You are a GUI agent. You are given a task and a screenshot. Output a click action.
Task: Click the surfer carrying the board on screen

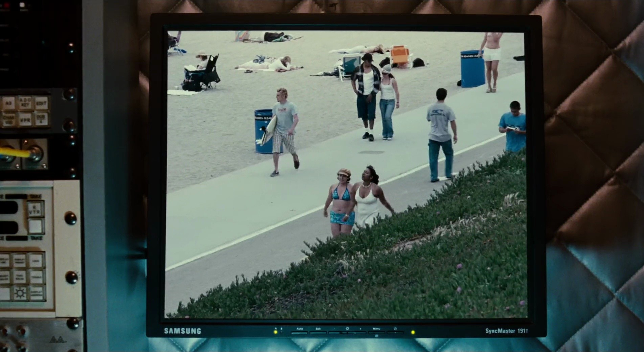click(x=283, y=132)
